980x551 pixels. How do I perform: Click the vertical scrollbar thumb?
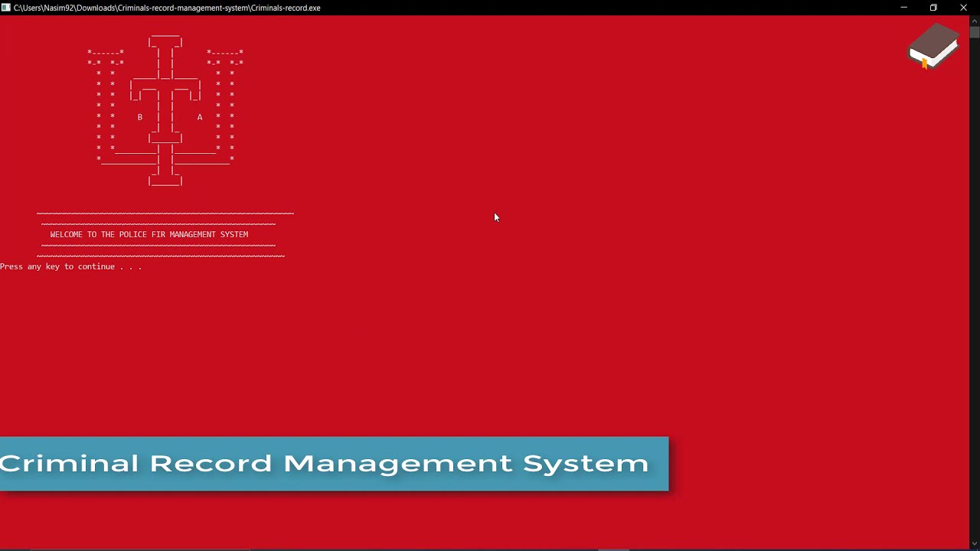(x=975, y=33)
